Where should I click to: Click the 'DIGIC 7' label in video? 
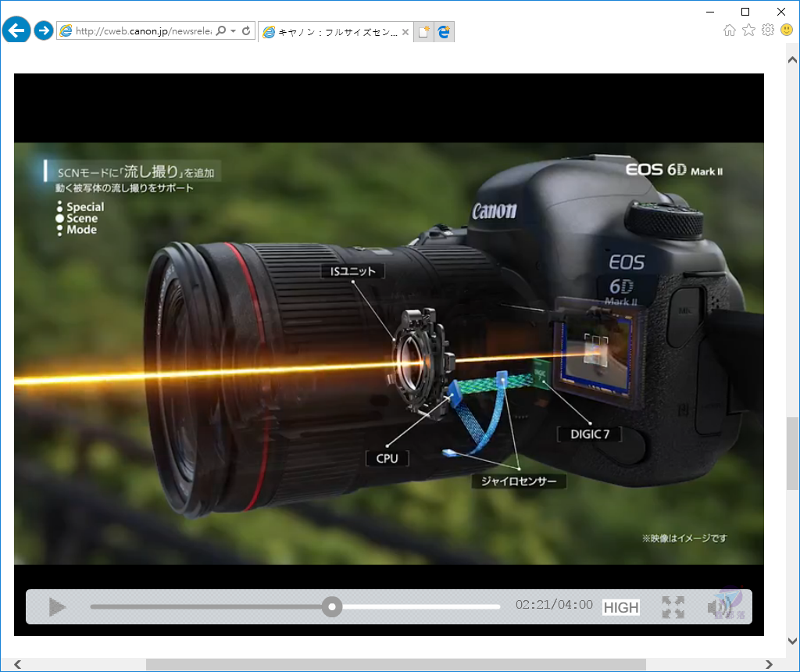coord(590,434)
